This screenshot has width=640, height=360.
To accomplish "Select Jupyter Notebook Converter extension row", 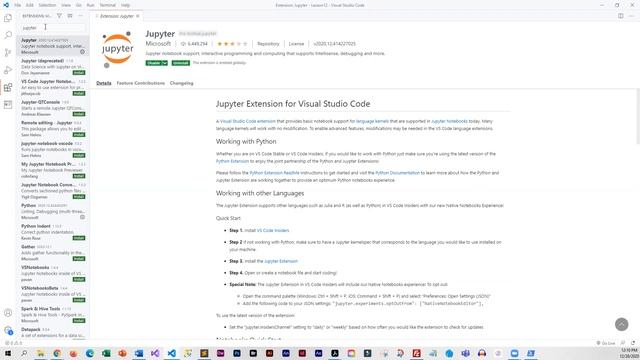I will click(x=53, y=191).
